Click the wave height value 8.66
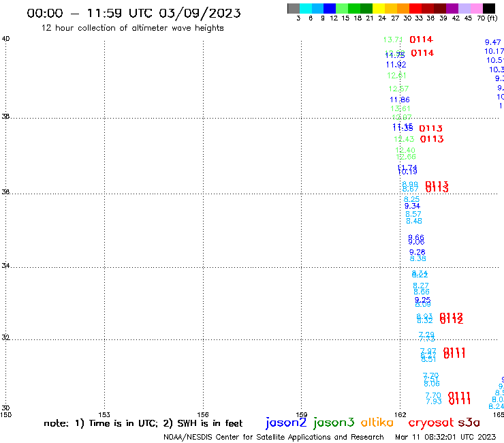The width and height of the screenshot is (504, 443). point(422,292)
